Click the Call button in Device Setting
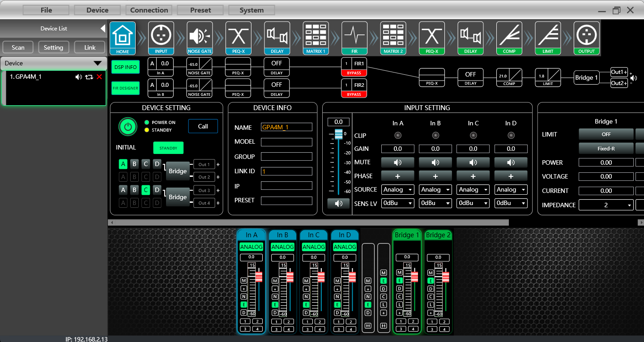The width and height of the screenshot is (644, 342). coord(203,126)
